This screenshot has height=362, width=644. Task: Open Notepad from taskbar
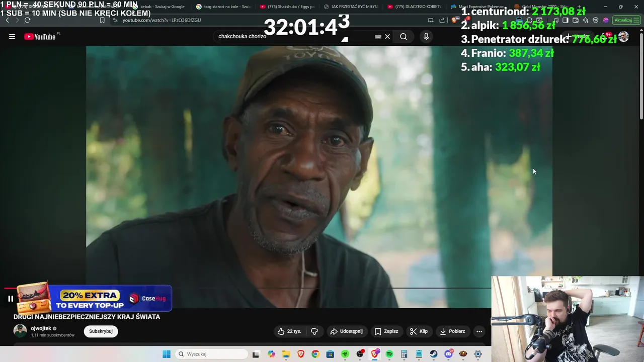(x=419, y=354)
